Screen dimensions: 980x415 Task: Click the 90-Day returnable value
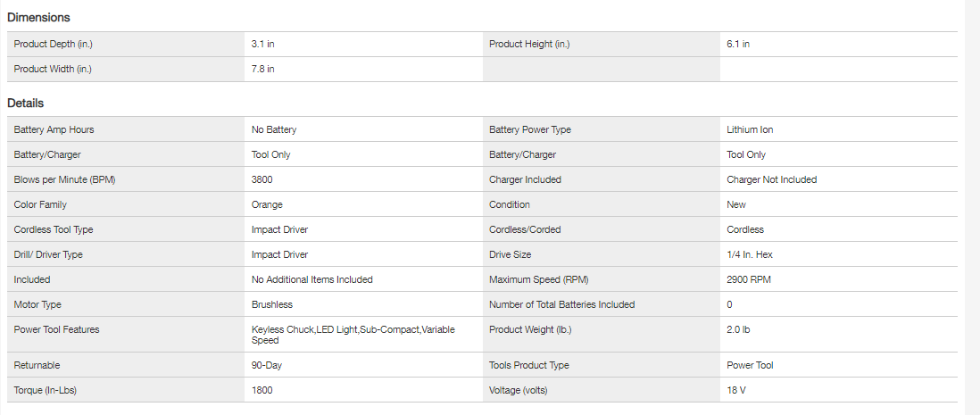pyautogui.click(x=267, y=365)
